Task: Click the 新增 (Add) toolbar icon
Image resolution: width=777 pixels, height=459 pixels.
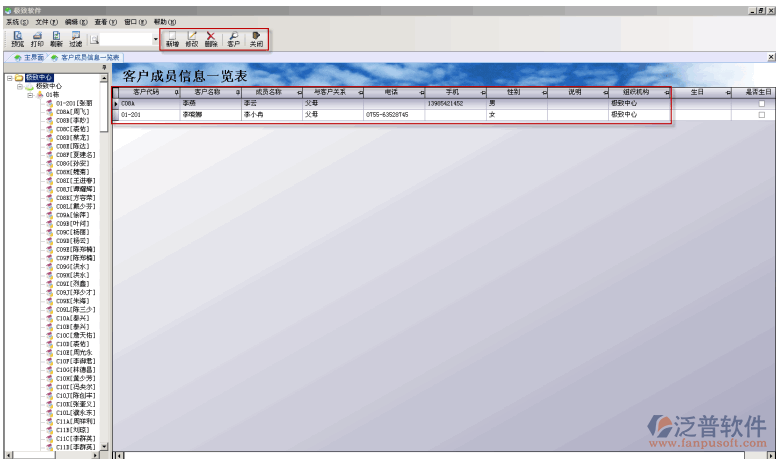Action: 172,39
